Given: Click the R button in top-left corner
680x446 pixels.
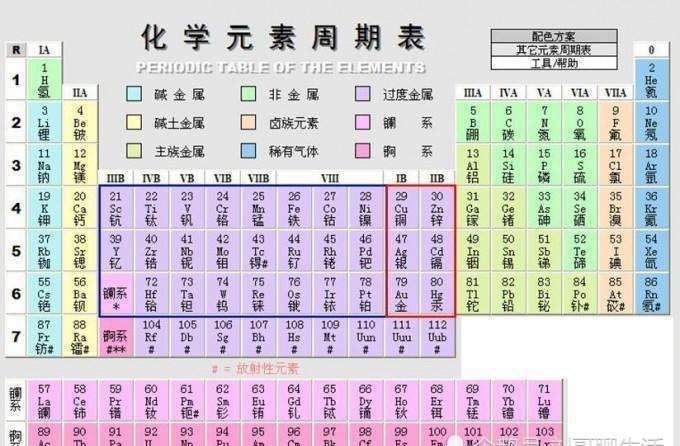Looking at the screenshot, I should pyautogui.click(x=15, y=49).
